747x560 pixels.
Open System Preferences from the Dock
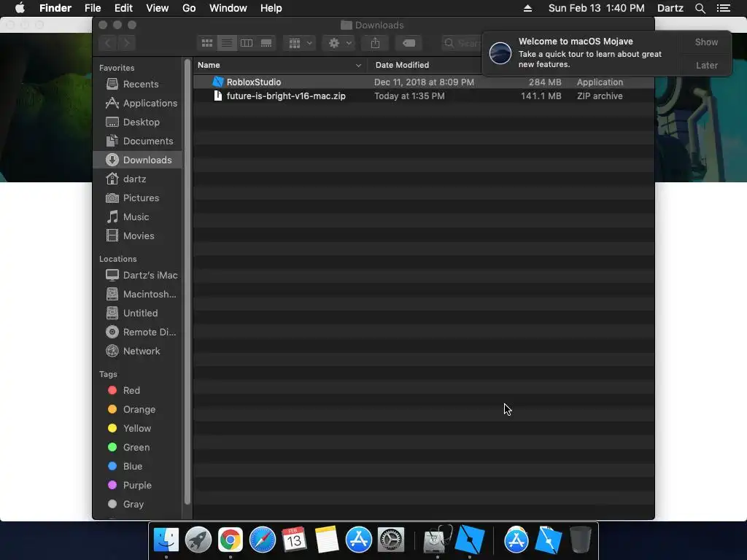coord(391,540)
